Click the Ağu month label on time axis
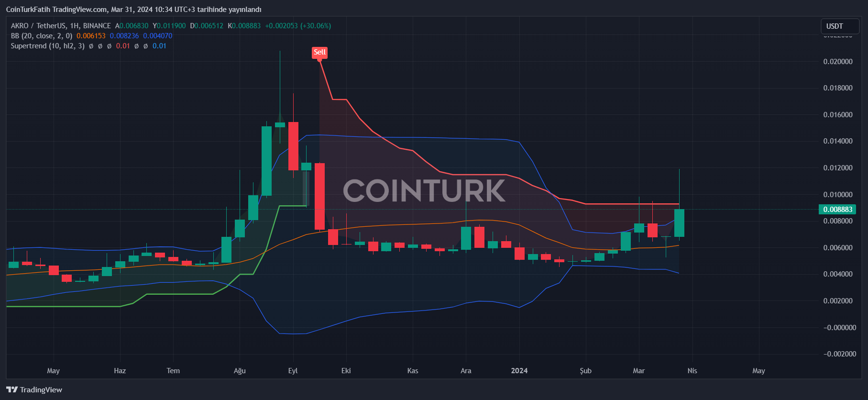The height and width of the screenshot is (400, 868). (x=240, y=371)
